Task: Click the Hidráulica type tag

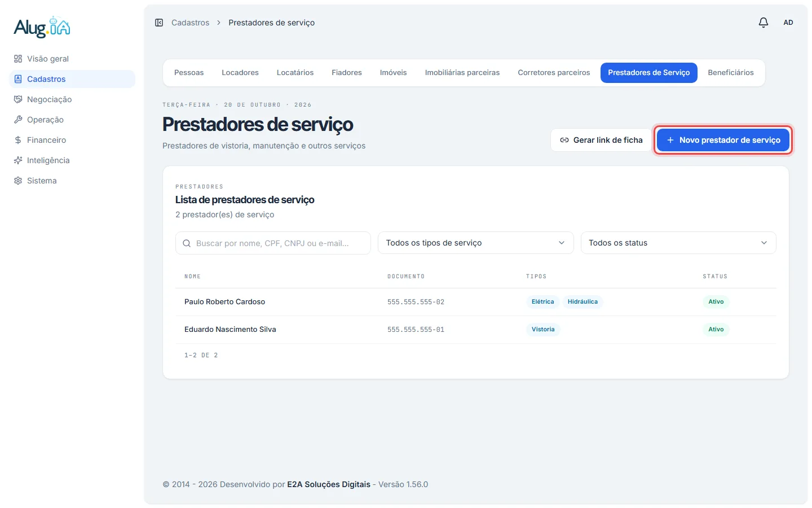Action: (582, 302)
